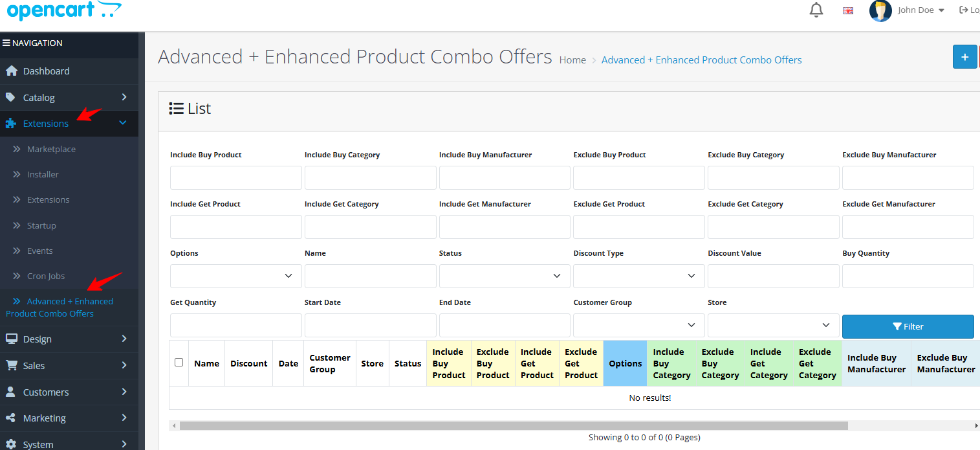This screenshot has width=980, height=450.
Task: Expand the Customers menu chevron
Action: pyautogui.click(x=124, y=392)
